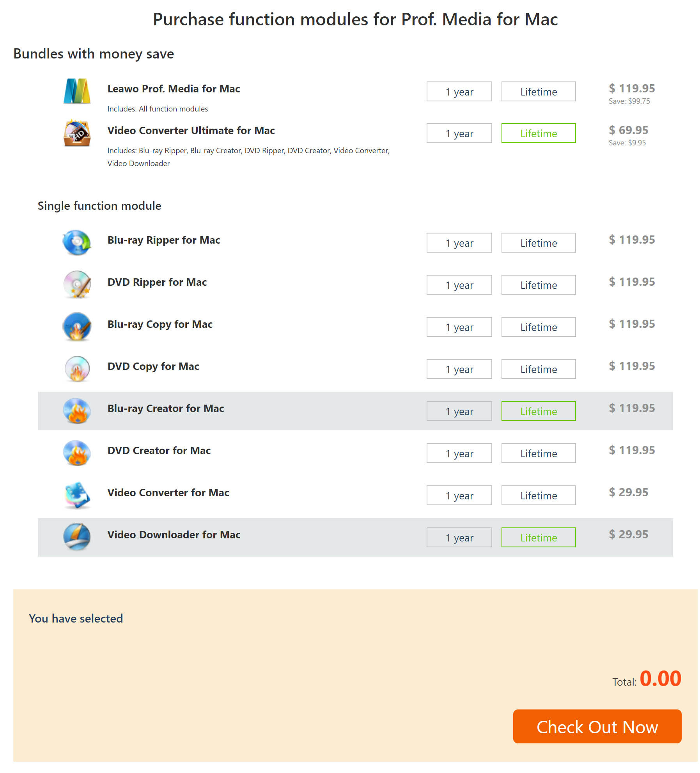This screenshot has height=773, width=700.
Task: Click the Video Downloader for Mac icon
Action: pyautogui.click(x=77, y=537)
